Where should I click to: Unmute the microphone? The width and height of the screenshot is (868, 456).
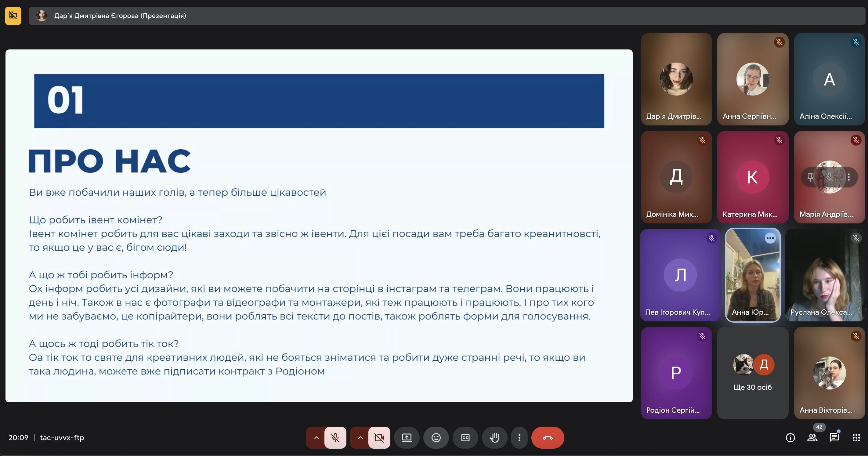(335, 437)
